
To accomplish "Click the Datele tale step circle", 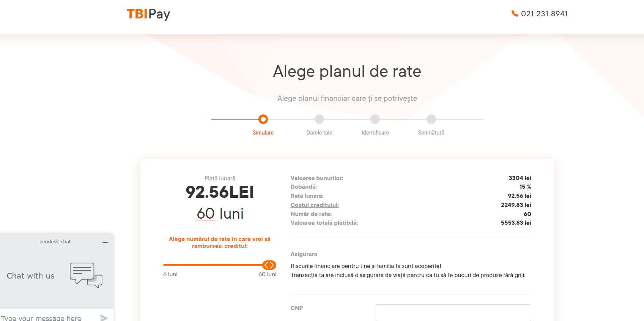I will [319, 119].
